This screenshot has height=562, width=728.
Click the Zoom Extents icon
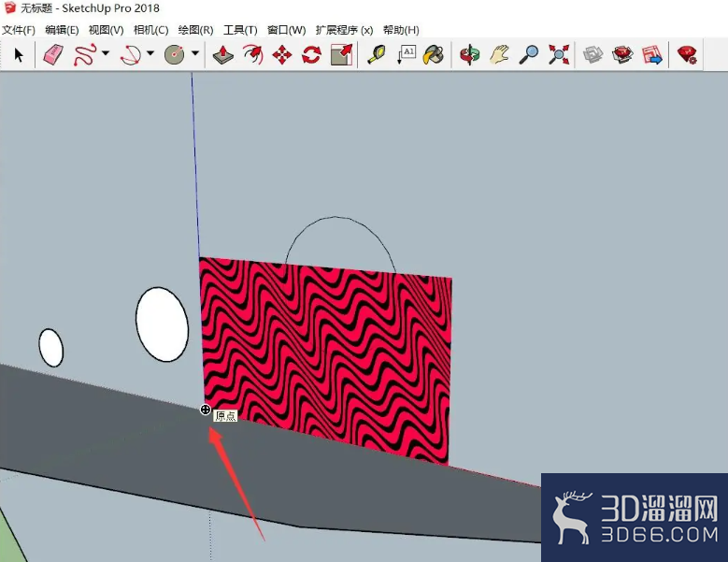(x=559, y=55)
